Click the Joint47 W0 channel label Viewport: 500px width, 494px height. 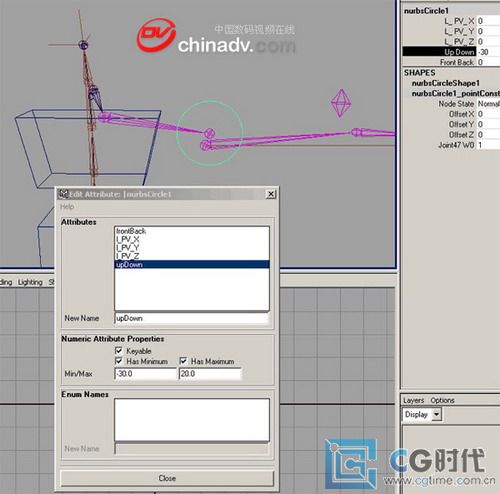coord(456,145)
